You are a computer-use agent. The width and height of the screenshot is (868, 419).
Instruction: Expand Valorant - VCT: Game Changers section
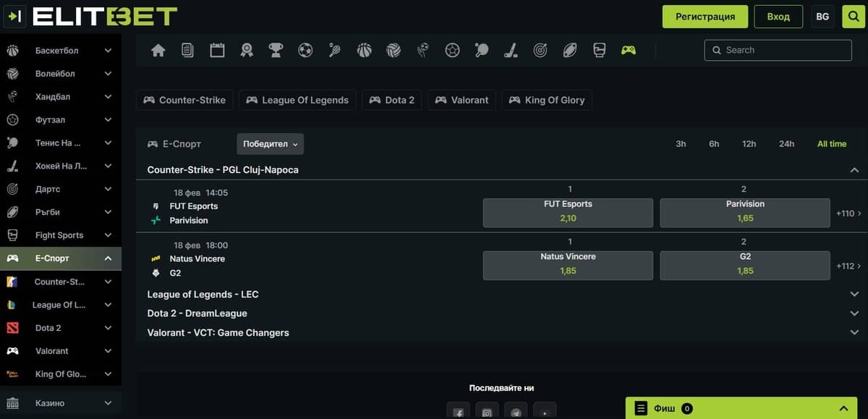[854, 333]
